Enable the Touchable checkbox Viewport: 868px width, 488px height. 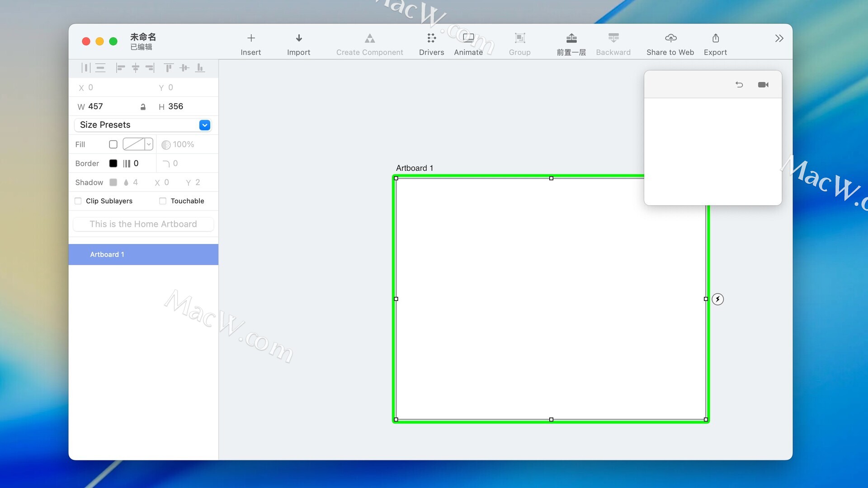[x=163, y=201]
